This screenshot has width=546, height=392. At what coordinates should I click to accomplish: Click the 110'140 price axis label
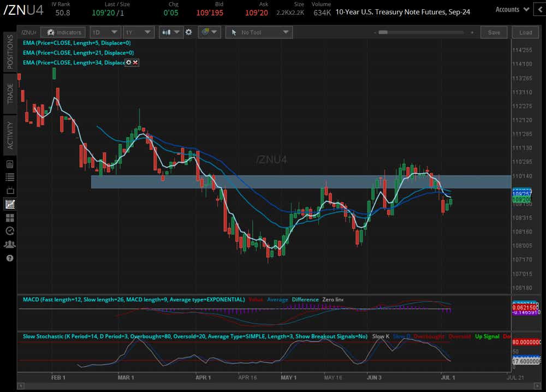pos(522,176)
